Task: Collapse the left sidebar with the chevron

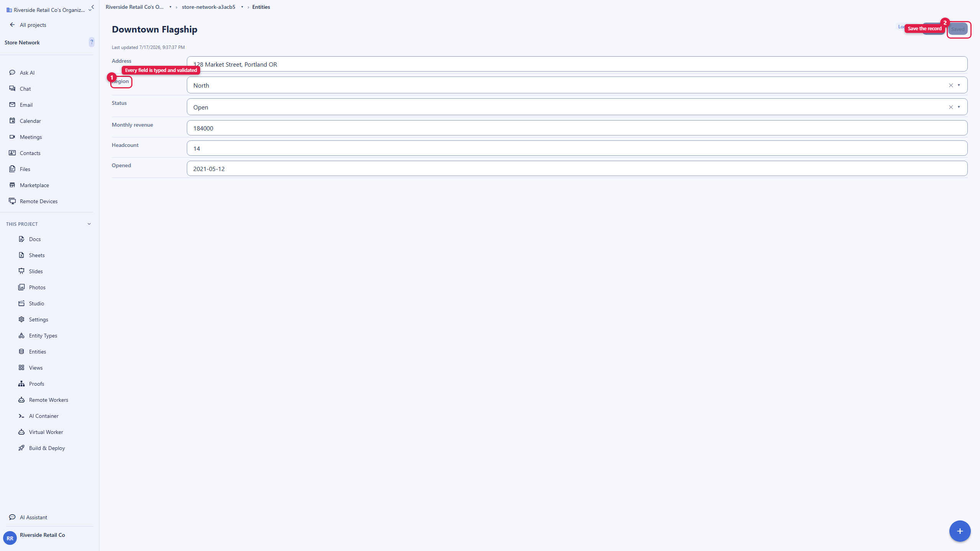Action: (93, 7)
